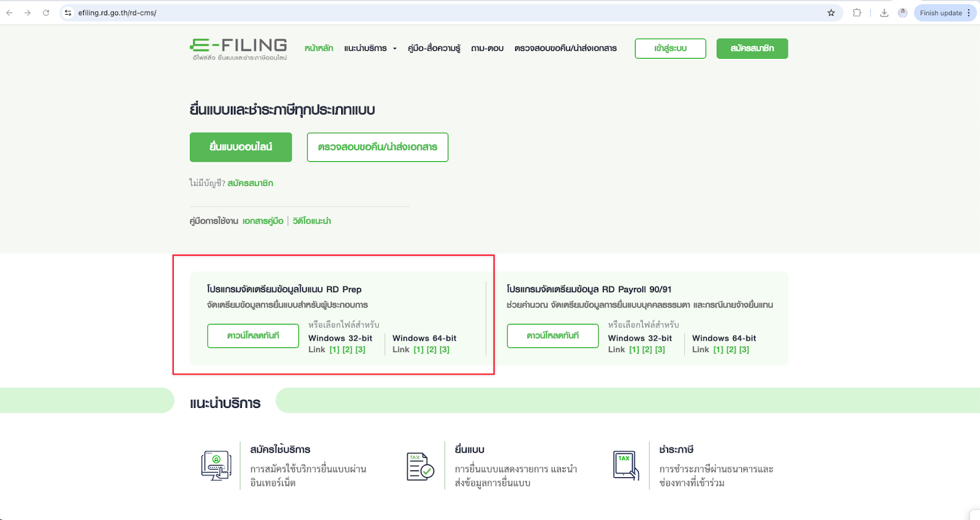Click the browser back arrow

click(9, 13)
